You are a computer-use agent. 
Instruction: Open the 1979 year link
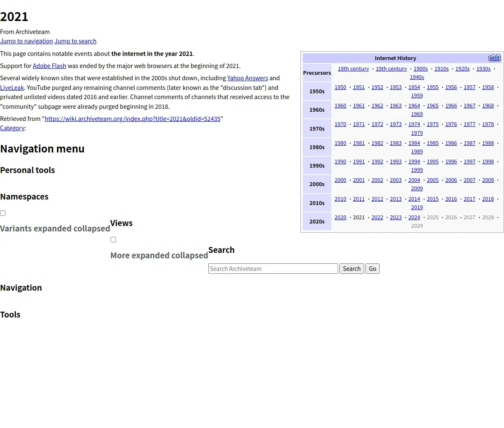pyautogui.click(x=417, y=133)
